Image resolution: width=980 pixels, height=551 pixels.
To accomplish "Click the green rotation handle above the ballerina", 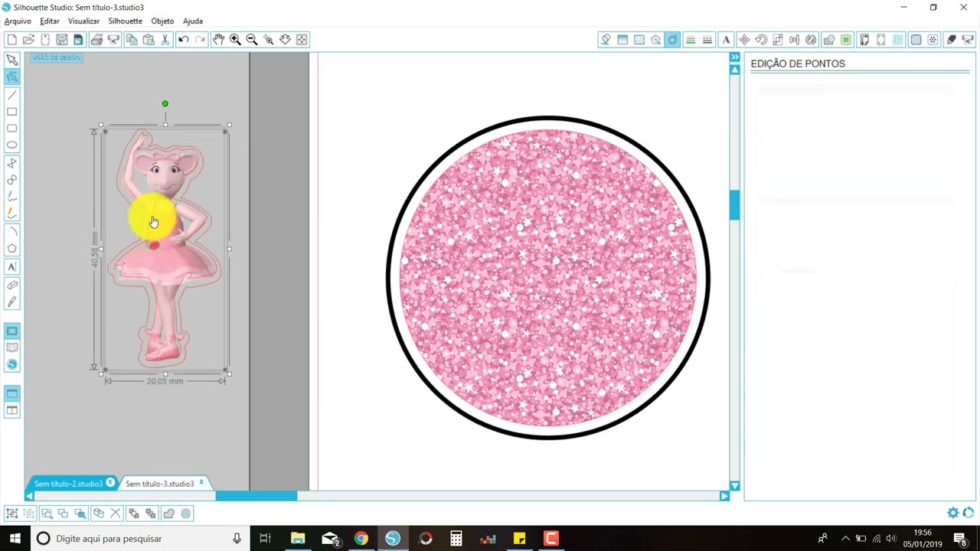I will coord(165,104).
